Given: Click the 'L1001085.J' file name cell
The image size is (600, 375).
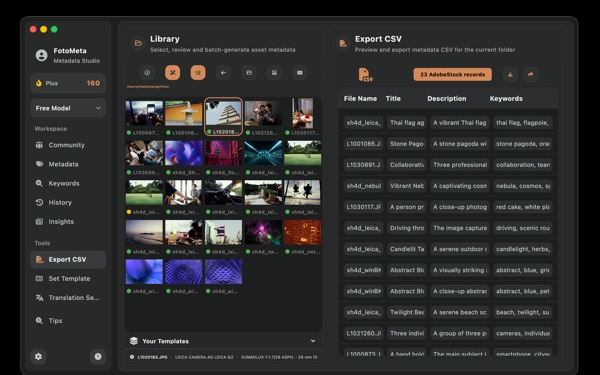Looking at the screenshot, I should click(364, 144).
